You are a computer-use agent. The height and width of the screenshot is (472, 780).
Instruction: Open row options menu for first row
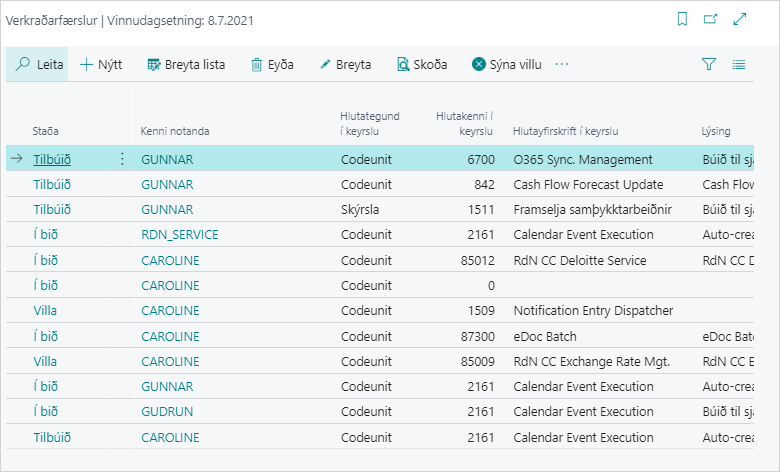[123, 159]
